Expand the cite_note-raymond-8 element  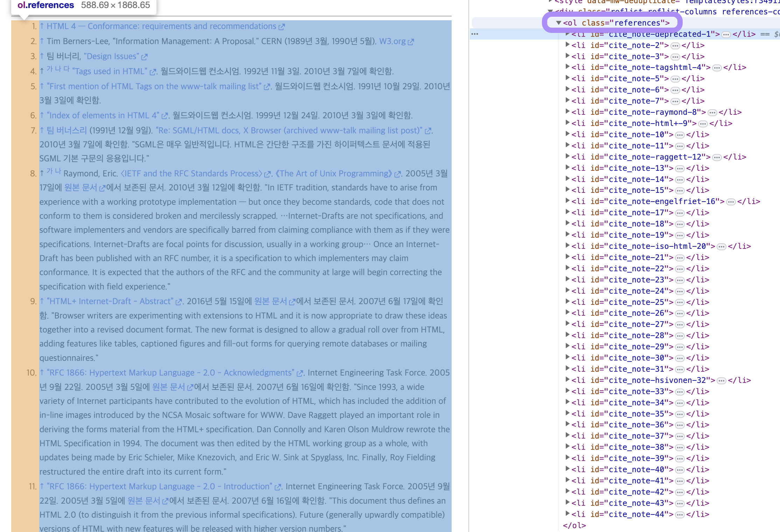point(567,112)
